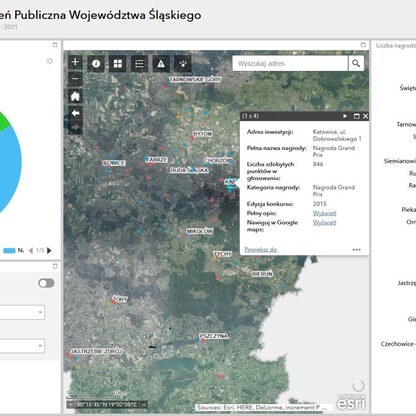This screenshot has height=416, width=416.
Task: Go to next map extent arrow
Action: click(x=75, y=127)
